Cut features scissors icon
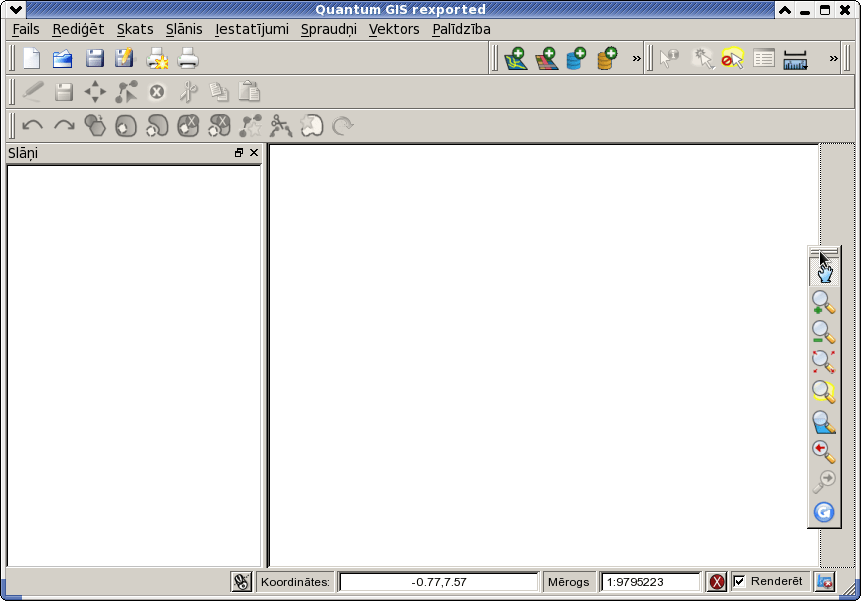861x601 pixels. click(188, 92)
